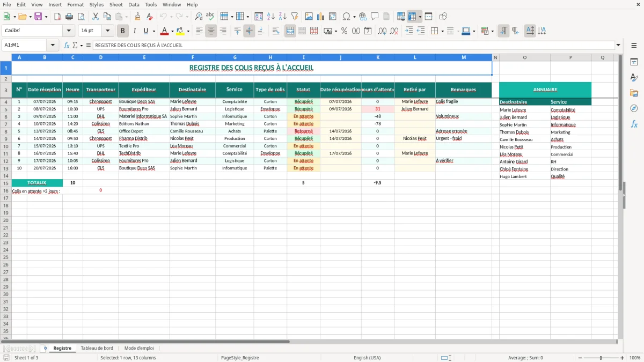Open the font name dropdown

click(x=69, y=31)
